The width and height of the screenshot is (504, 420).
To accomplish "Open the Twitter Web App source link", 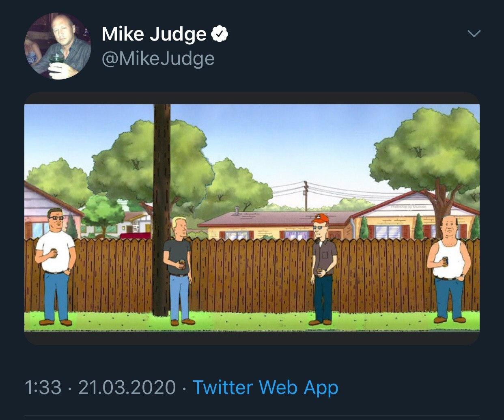I will tap(265, 387).
